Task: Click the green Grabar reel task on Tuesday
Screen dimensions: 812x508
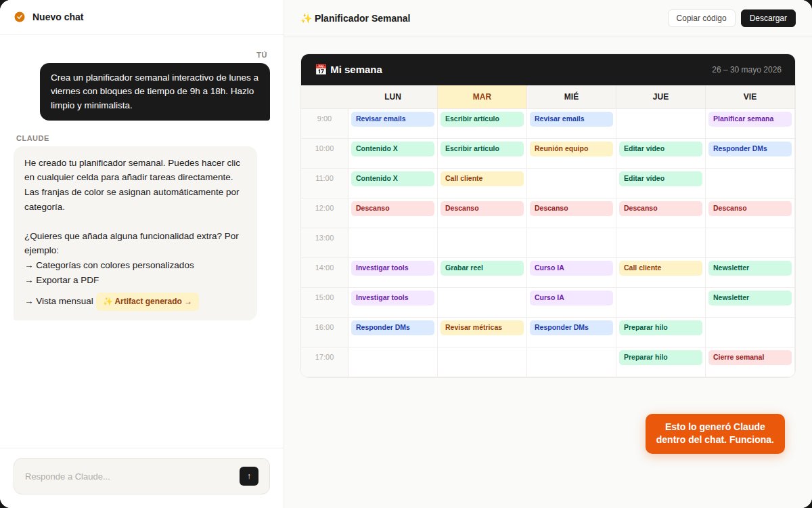Action: tap(482, 268)
